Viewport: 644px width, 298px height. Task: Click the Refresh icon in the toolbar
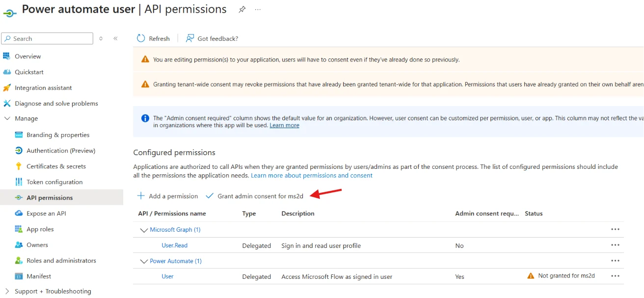(141, 38)
